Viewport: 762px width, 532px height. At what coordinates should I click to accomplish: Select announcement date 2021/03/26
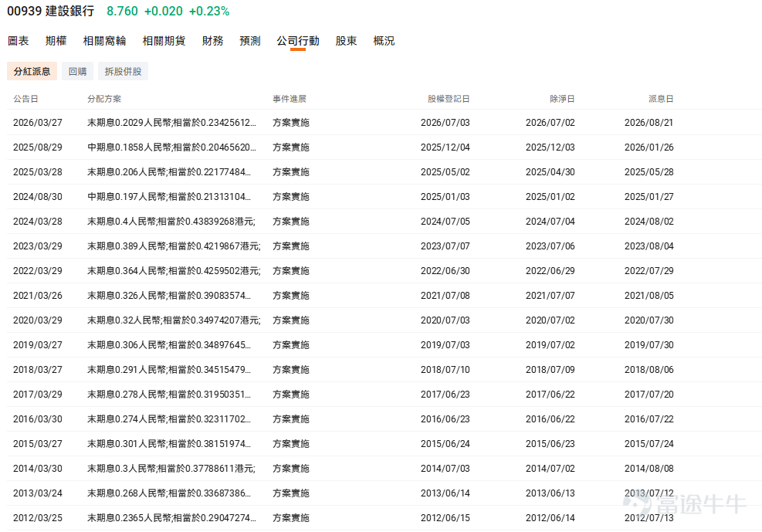(x=38, y=296)
